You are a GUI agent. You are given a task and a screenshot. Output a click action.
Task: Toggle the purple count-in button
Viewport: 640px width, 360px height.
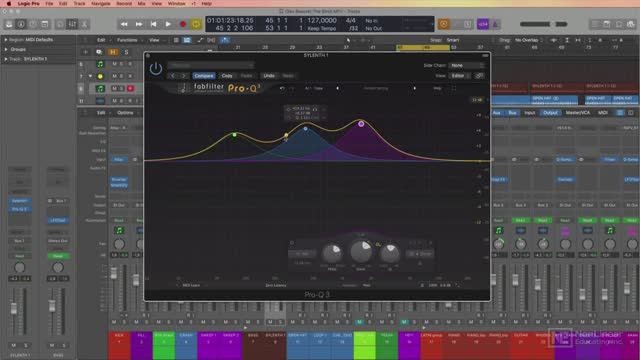[483, 24]
